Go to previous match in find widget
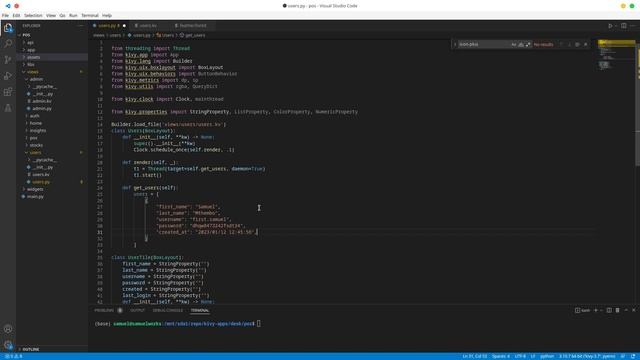 pyautogui.click(x=561, y=44)
